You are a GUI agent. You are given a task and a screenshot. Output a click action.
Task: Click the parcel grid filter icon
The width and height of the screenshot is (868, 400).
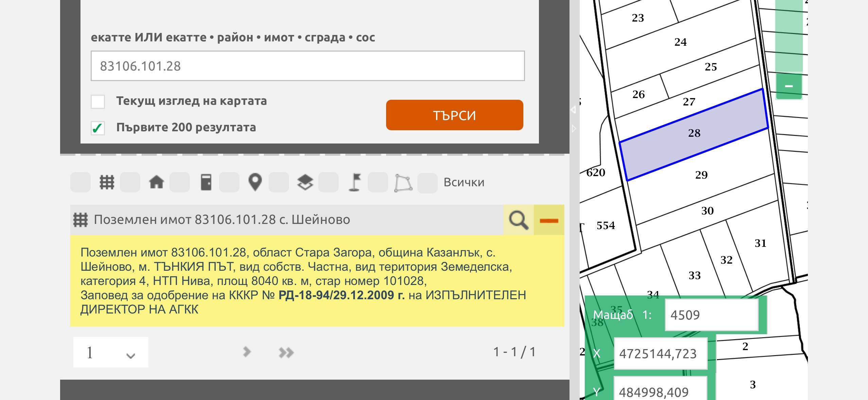[107, 182]
